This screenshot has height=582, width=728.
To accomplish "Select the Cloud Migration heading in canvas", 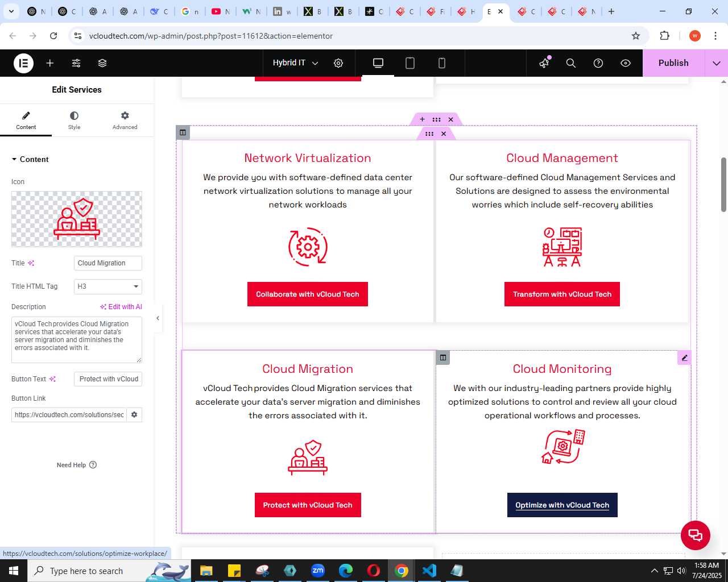I will tap(308, 369).
